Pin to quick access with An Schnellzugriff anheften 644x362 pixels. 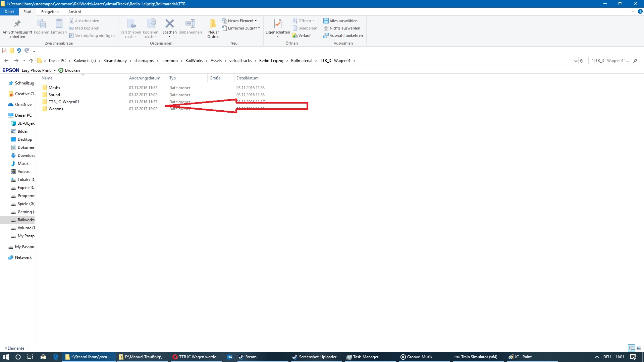17,24
